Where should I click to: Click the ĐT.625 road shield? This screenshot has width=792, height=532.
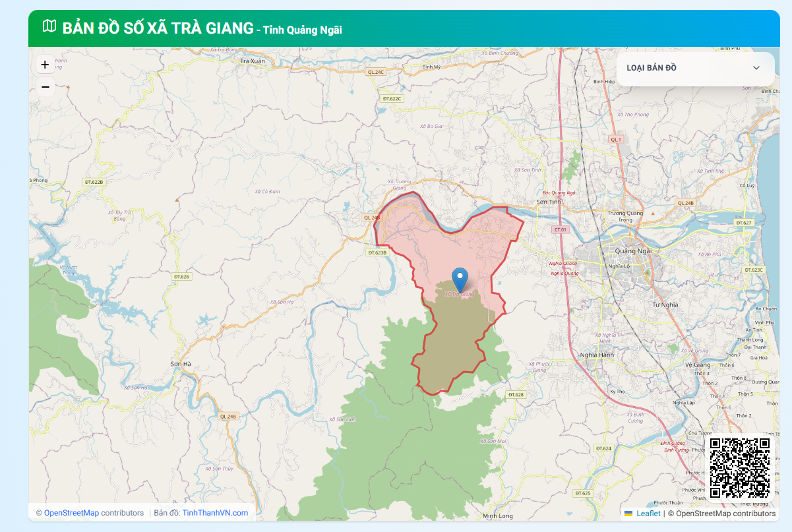582,493
